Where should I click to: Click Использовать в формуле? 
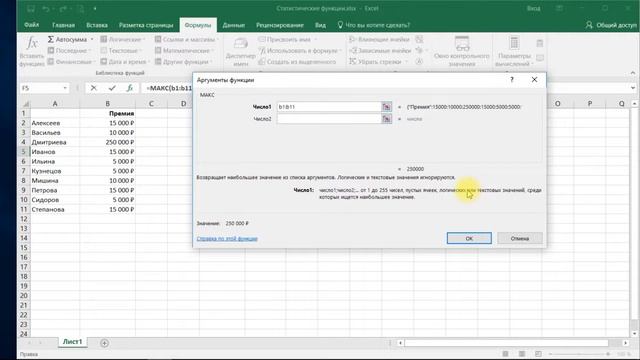(300, 51)
